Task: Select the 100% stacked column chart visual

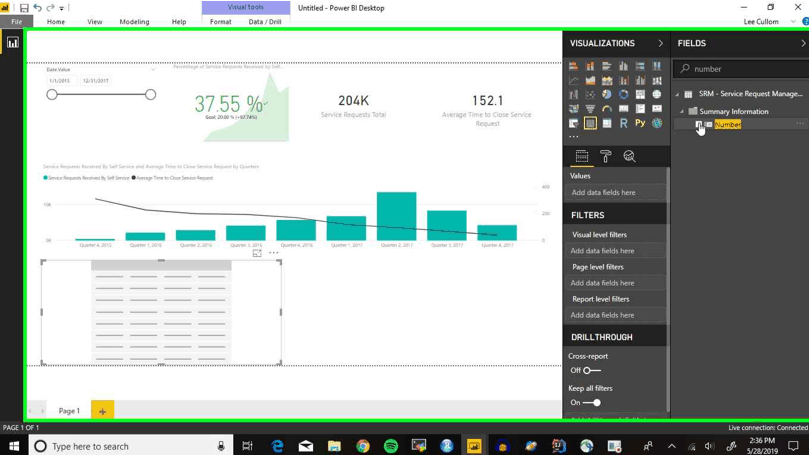Action: [657, 66]
